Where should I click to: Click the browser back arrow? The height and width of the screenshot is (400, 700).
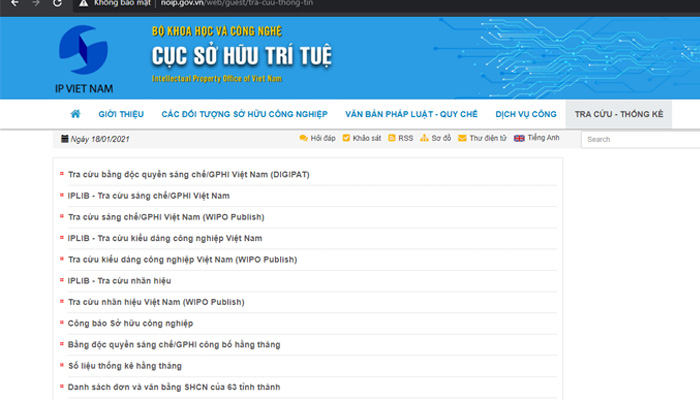[x=15, y=3]
